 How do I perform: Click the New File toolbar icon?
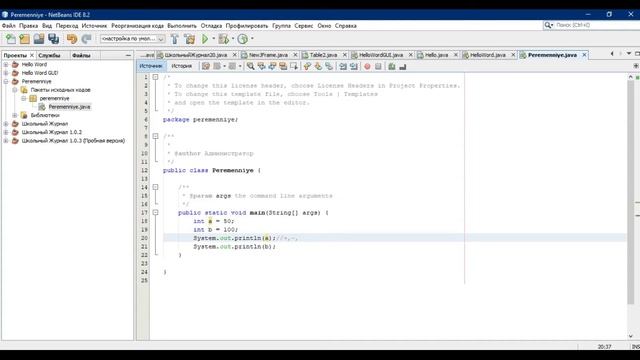pyautogui.click(x=11, y=39)
